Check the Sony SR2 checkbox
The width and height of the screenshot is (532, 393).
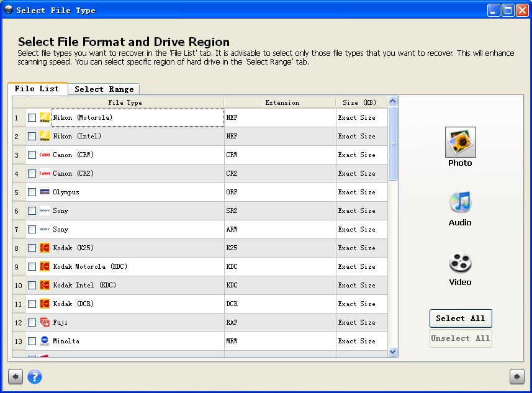click(x=32, y=210)
